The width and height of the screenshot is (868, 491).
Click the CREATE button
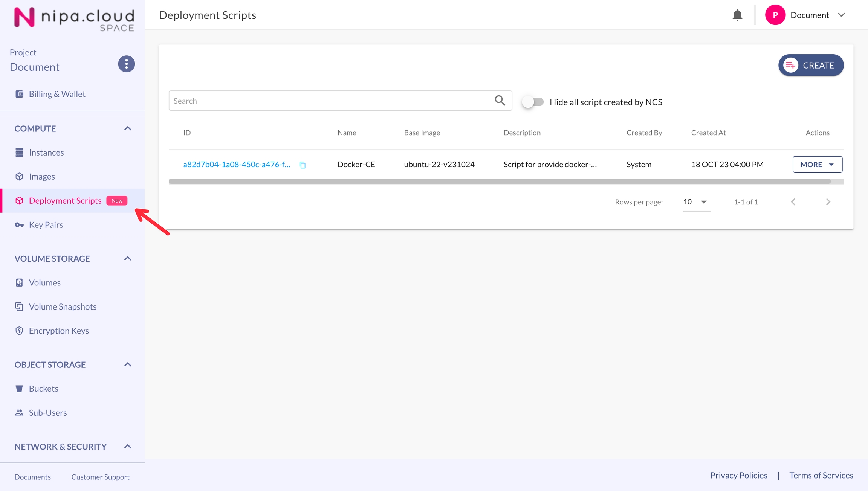coord(811,65)
